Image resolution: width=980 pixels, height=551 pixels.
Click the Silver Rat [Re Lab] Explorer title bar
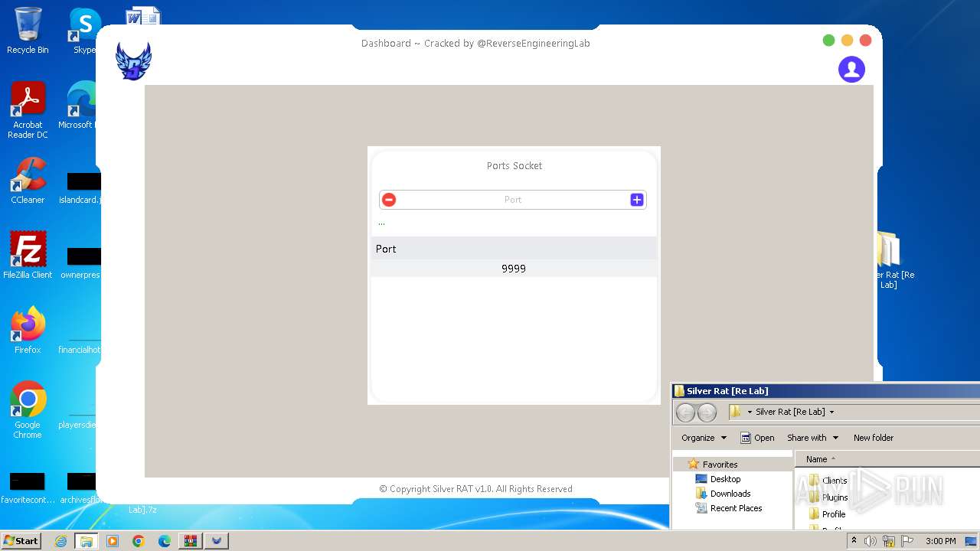(x=825, y=391)
